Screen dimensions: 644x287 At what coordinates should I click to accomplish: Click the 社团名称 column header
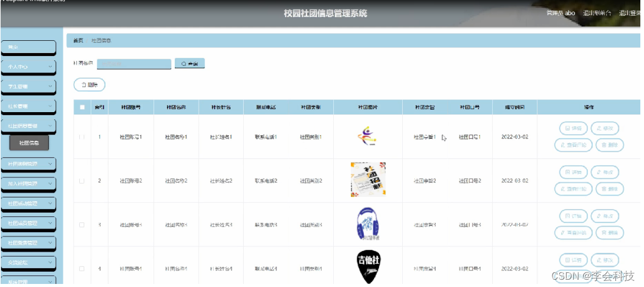[x=176, y=107]
